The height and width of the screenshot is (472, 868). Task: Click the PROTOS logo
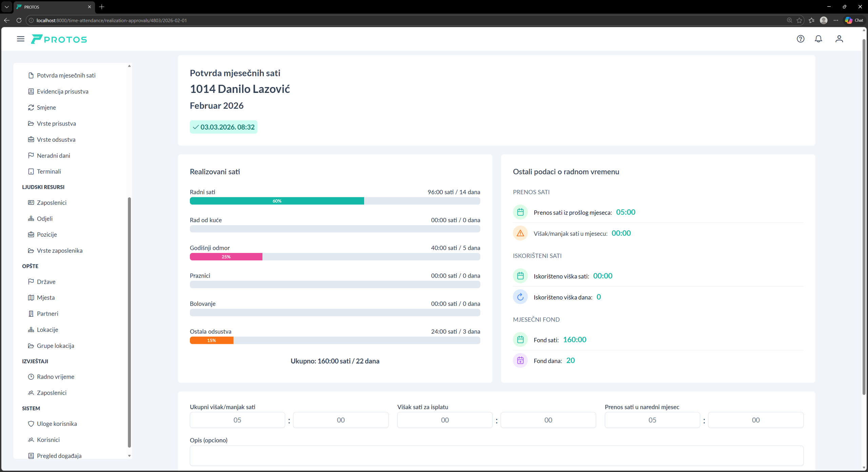59,39
